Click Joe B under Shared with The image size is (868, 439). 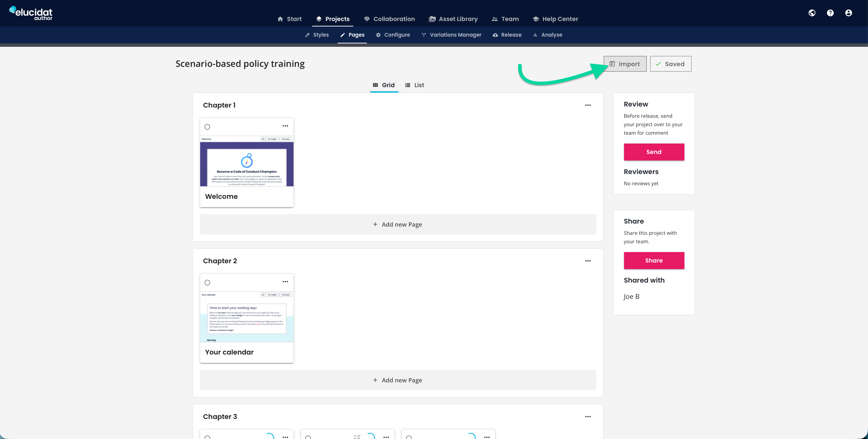pyautogui.click(x=631, y=297)
